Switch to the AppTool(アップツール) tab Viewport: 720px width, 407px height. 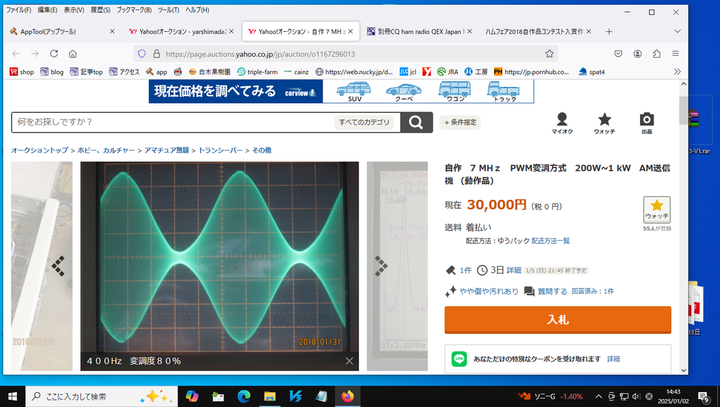tap(62, 31)
